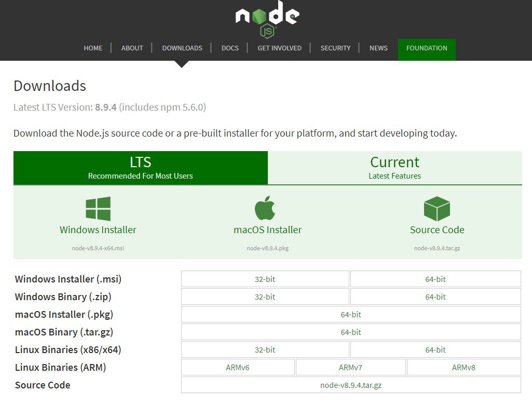
Task: Click the Windows Installer link
Action: 98,230
